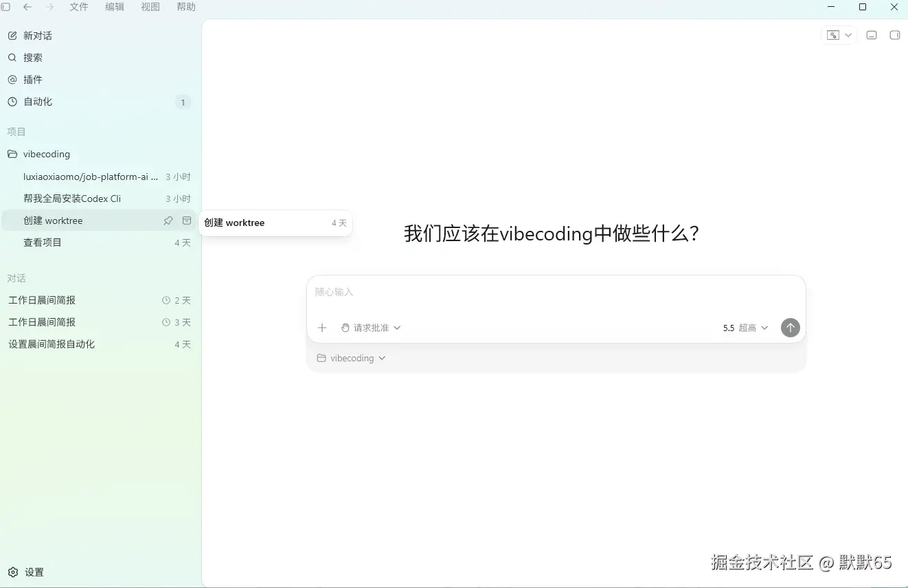Archive the 创建 worktree thread
This screenshot has width=908, height=588.
pos(187,220)
